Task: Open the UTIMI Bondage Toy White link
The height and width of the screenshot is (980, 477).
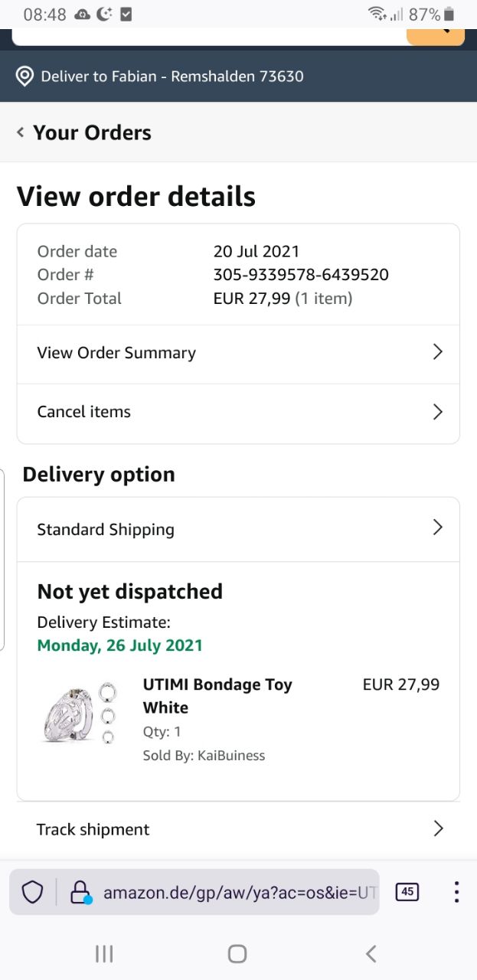Action: (x=217, y=696)
